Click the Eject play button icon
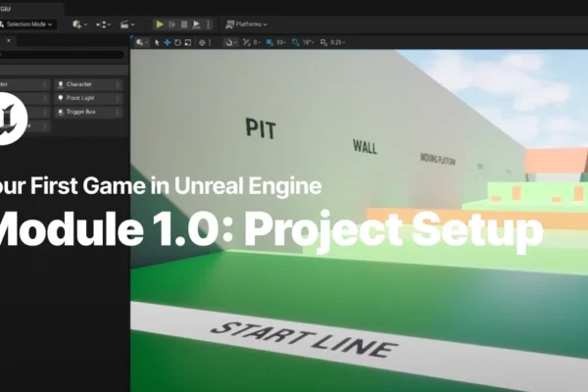This screenshot has height=392, width=588. pyautogui.click(x=196, y=24)
